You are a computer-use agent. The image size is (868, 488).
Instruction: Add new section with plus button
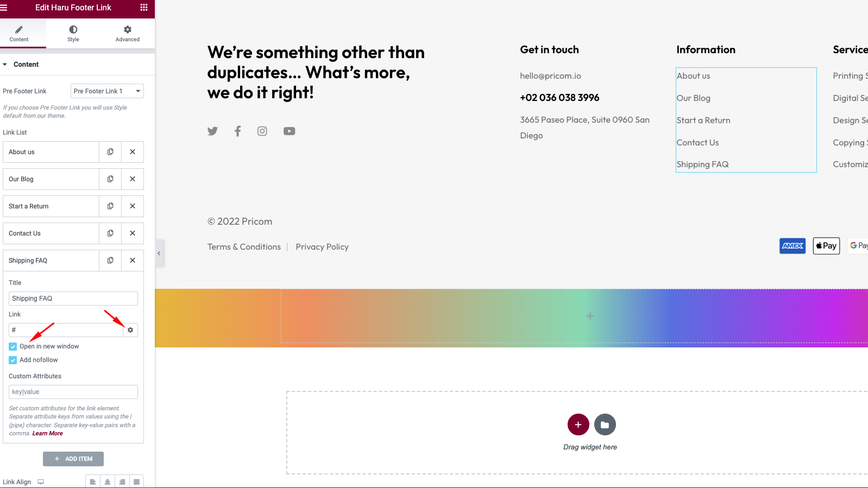(578, 424)
